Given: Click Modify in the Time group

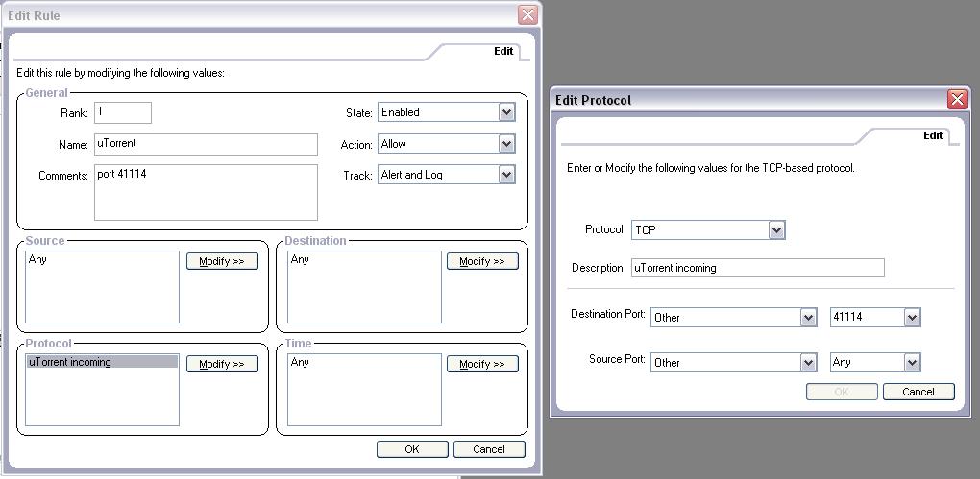Looking at the screenshot, I should click(482, 364).
